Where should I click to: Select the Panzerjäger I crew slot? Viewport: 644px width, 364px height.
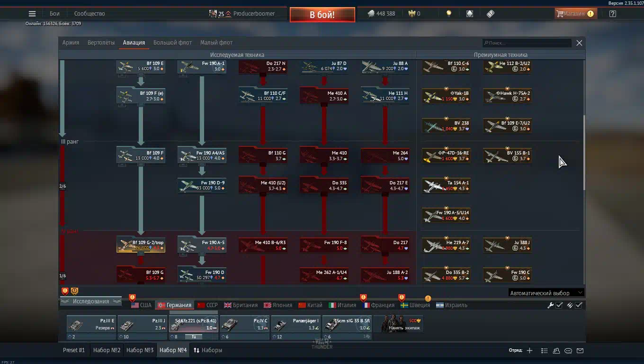tap(296, 328)
